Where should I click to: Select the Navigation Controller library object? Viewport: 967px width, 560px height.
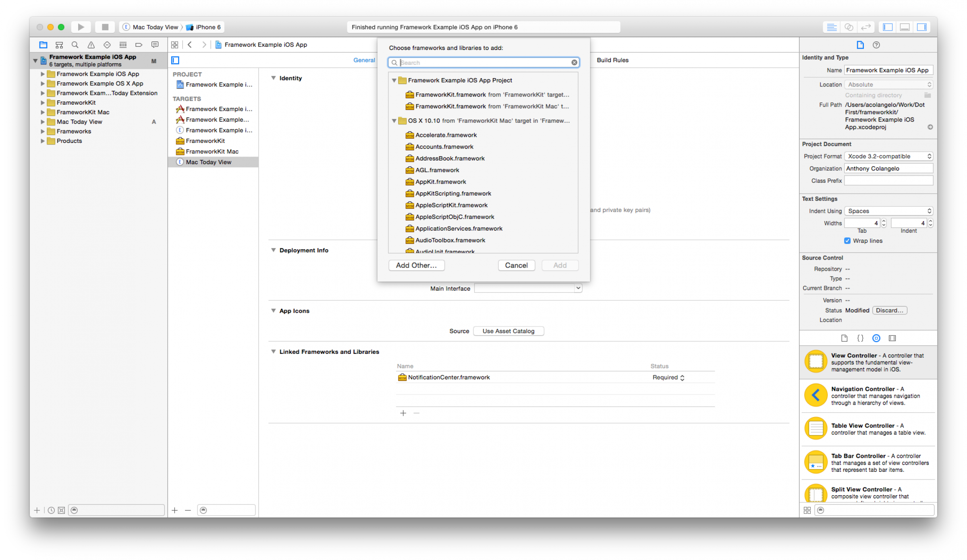point(868,395)
